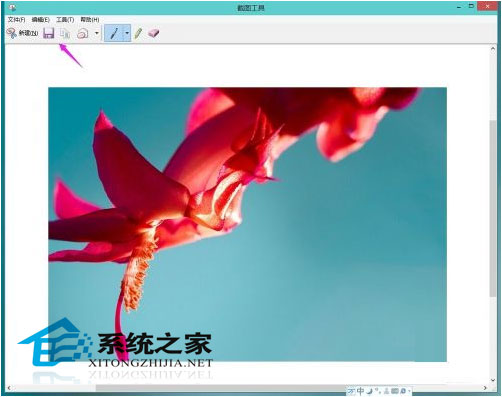This screenshot has height=397, width=502.
Task: Toggle the 中 Chinese input mode icon
Action: tap(360, 391)
